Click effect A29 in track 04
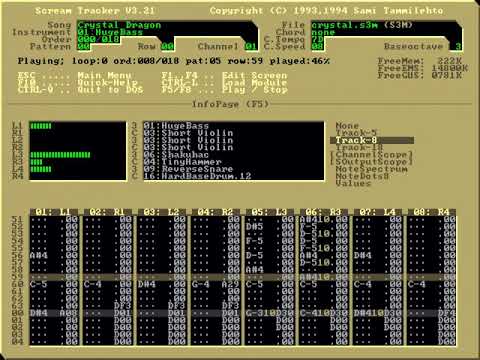This screenshot has width=480, height=360. tap(231, 284)
